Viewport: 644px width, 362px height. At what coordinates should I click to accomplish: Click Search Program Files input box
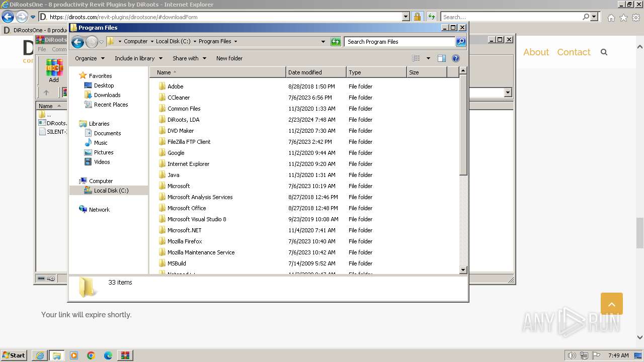pos(400,42)
